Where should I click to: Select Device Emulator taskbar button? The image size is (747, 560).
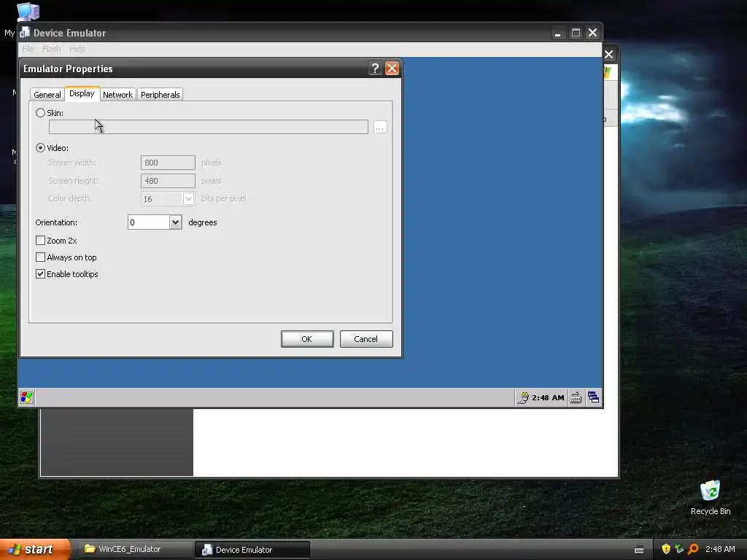[252, 550]
